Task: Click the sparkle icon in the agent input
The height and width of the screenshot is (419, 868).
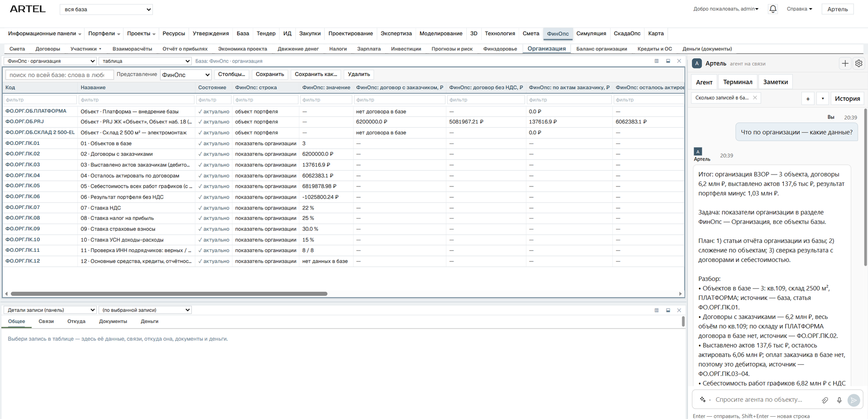Action: tap(703, 400)
